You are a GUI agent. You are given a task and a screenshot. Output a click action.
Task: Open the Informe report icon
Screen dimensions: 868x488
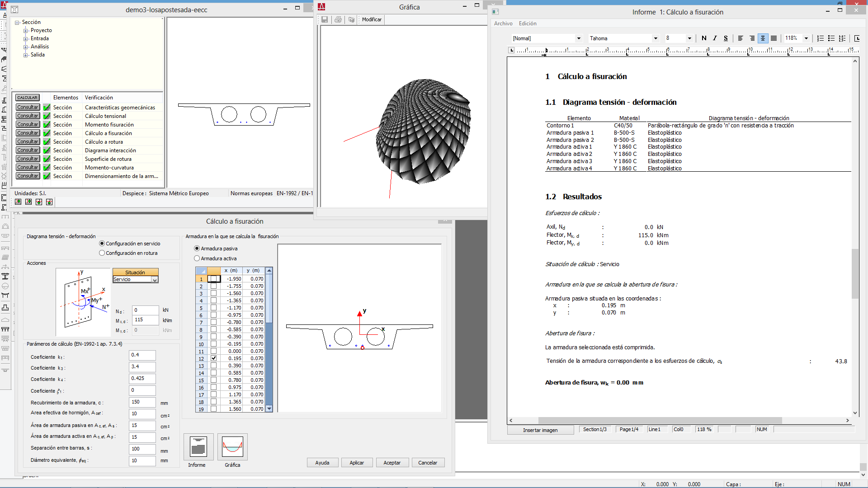[198, 447]
